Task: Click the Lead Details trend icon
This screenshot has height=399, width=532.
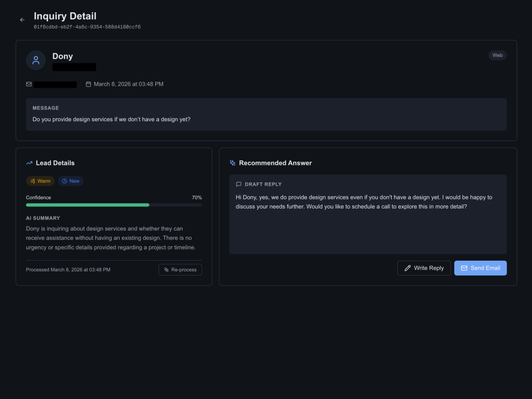Action: 29,163
